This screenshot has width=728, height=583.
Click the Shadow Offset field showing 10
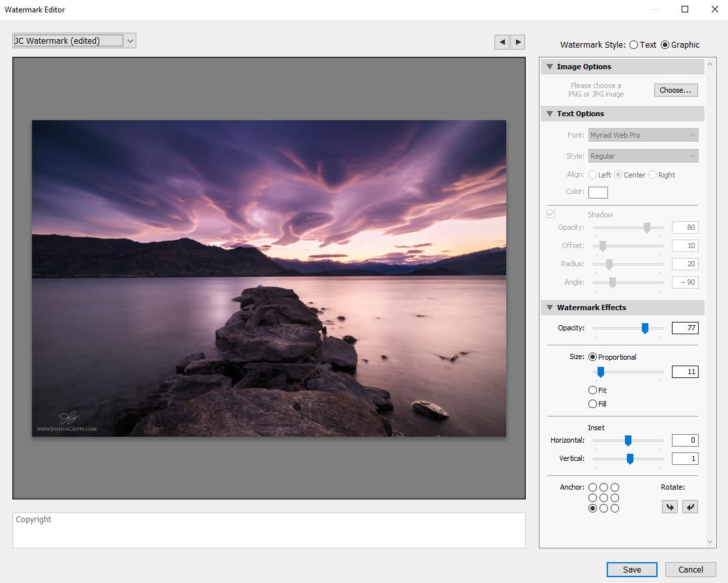(685, 245)
